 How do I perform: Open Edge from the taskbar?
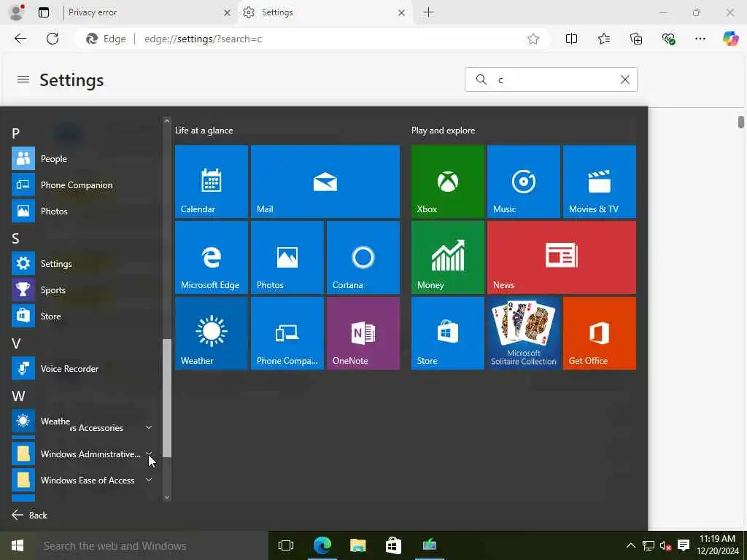coord(322,545)
